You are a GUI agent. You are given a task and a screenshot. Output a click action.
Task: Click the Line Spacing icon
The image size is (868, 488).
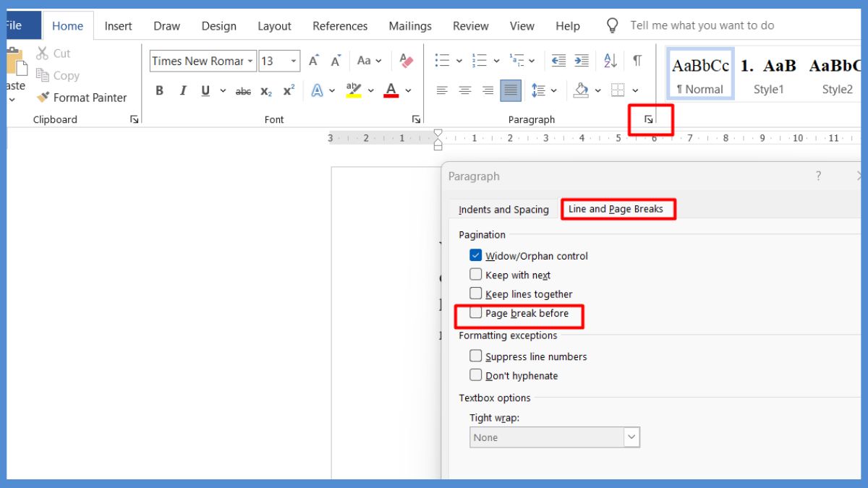538,90
